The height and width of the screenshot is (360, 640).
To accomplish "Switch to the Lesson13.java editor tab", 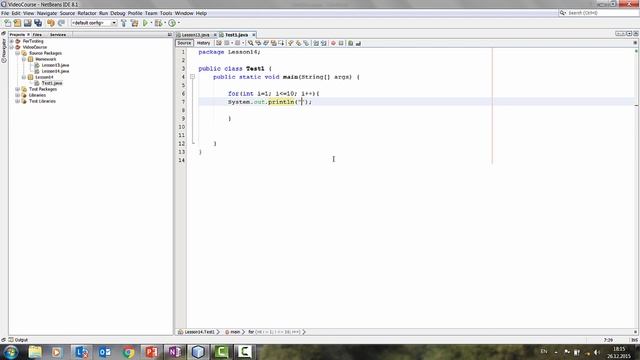I will [x=196, y=35].
